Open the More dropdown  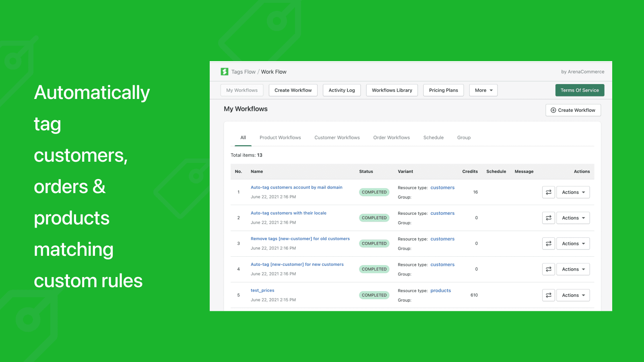483,90
